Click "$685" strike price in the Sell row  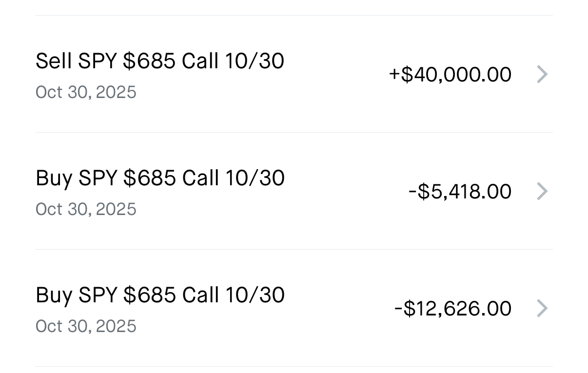[149, 61]
